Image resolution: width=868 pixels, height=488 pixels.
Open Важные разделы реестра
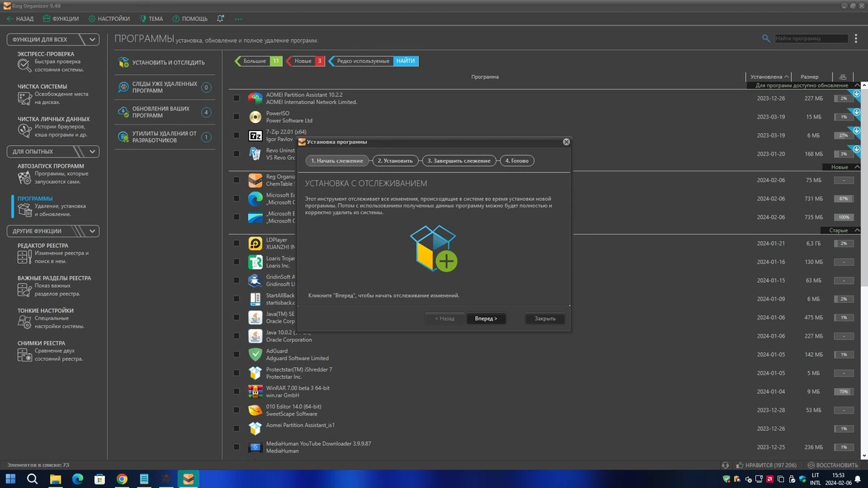coord(54,286)
